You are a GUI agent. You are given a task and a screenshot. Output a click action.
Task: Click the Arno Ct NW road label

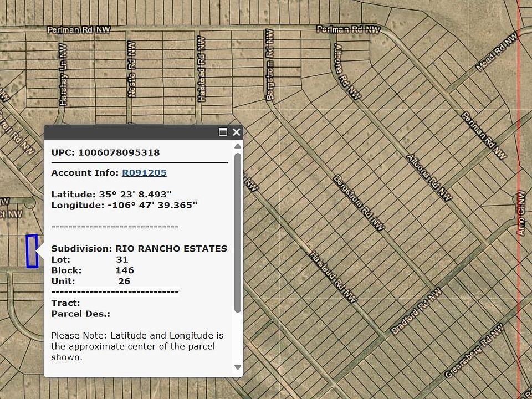coord(521,213)
